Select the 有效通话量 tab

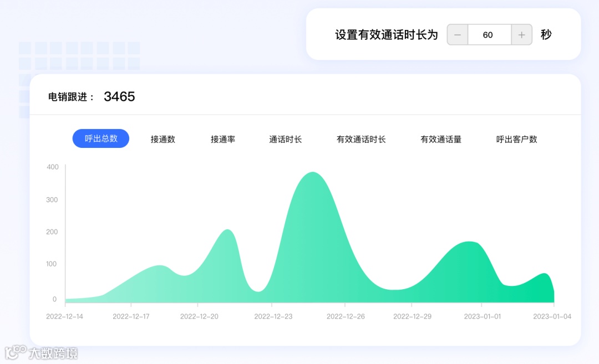point(441,139)
